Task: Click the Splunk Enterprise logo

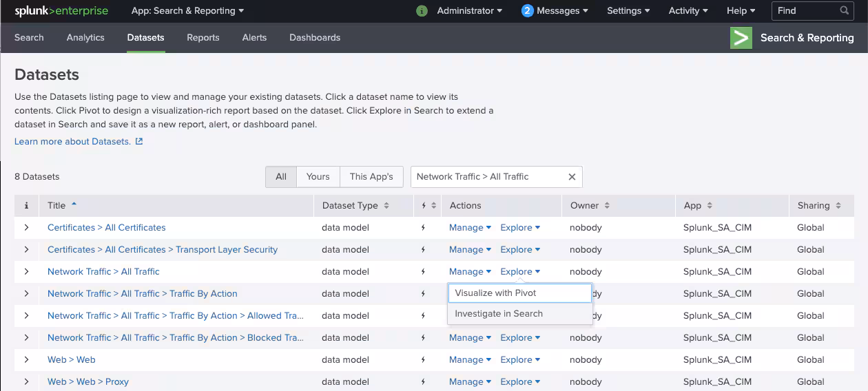Action: tap(60, 11)
